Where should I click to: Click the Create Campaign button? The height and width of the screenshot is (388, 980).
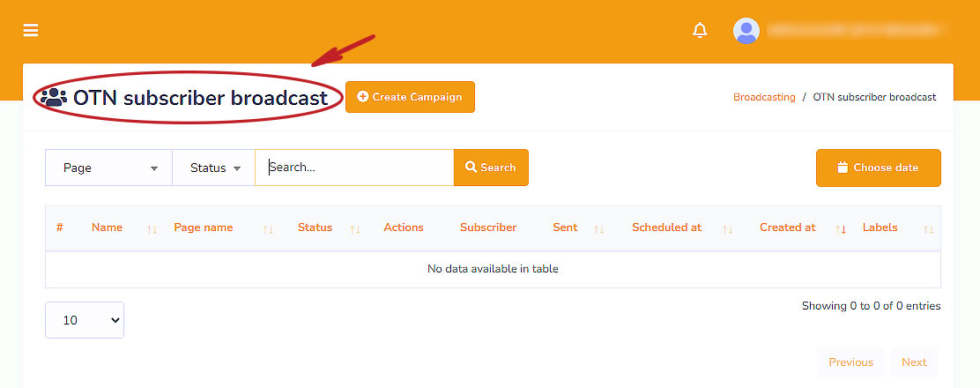coord(410,97)
